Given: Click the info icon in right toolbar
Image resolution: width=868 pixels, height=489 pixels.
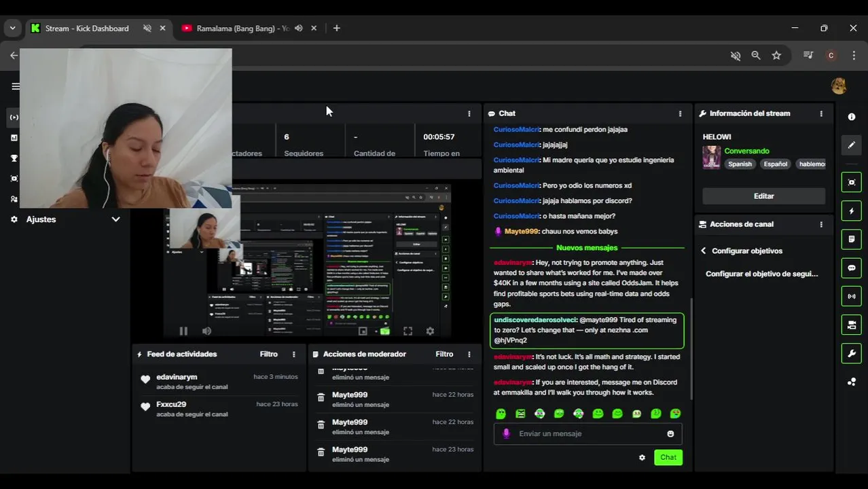Looking at the screenshot, I should (852, 117).
